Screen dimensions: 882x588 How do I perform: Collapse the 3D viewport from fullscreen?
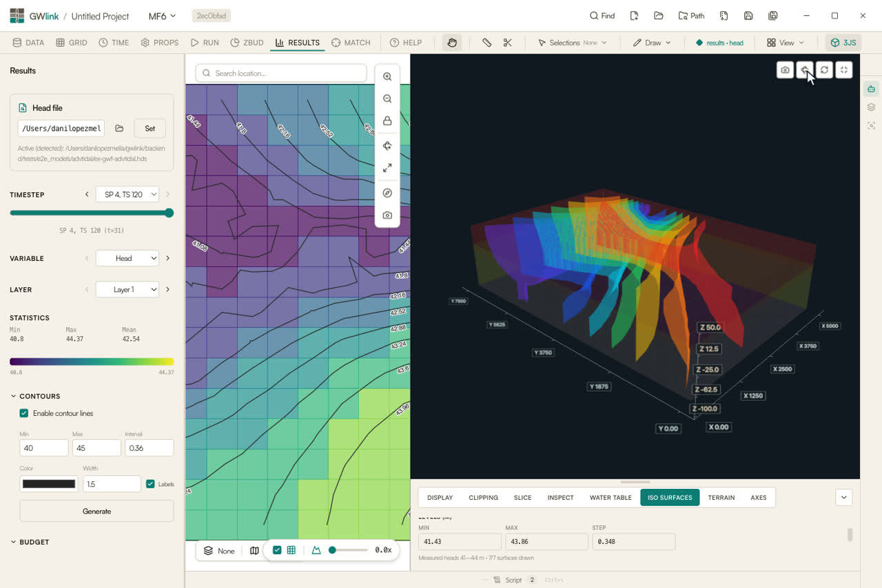tap(844, 70)
